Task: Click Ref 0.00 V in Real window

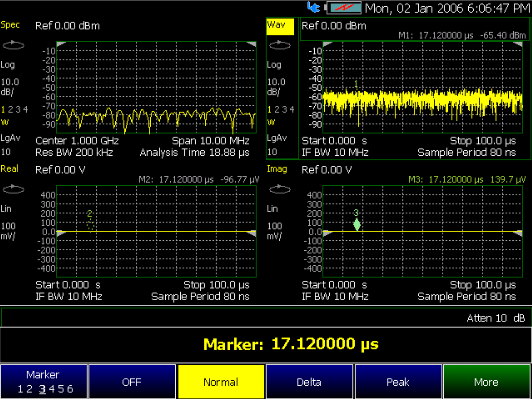Action: [60, 170]
